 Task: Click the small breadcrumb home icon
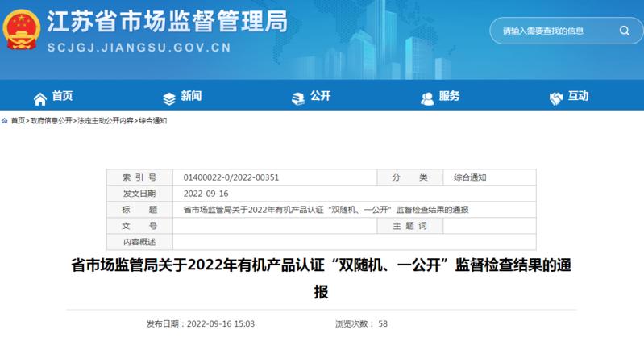(x=5, y=120)
